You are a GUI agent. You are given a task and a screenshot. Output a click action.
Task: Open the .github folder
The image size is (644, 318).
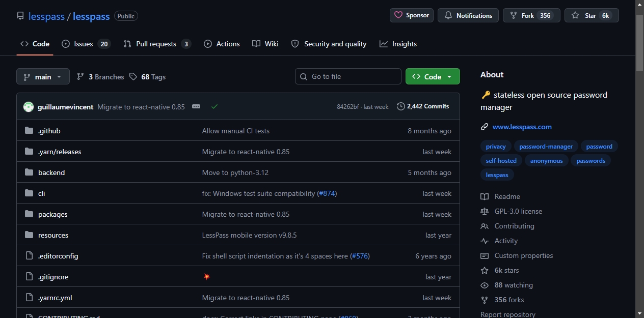pos(49,131)
